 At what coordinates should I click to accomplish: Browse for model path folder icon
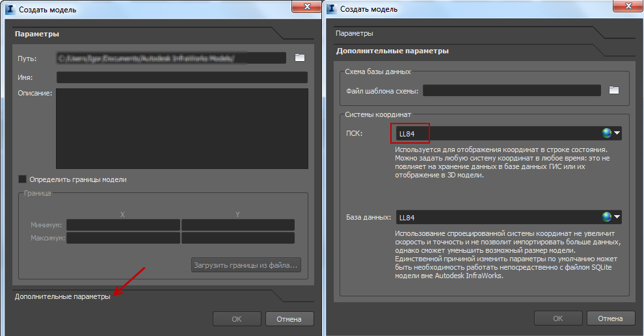coord(300,58)
